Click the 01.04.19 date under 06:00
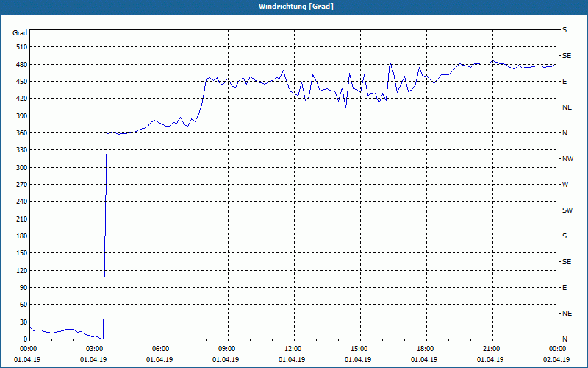 click(x=159, y=360)
